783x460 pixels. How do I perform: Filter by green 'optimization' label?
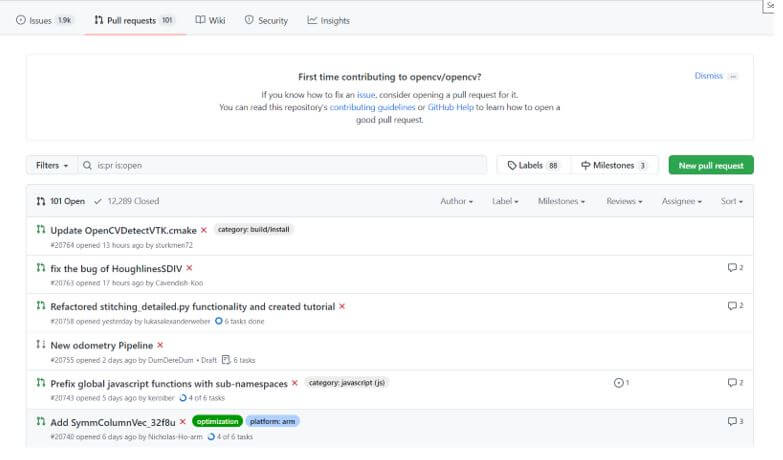click(x=217, y=422)
